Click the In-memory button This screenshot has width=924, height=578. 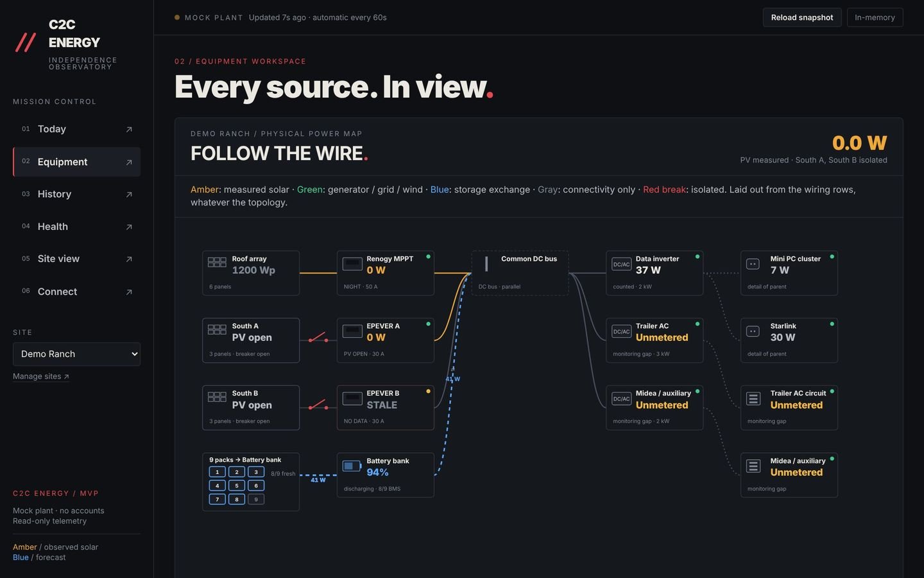[x=875, y=17]
